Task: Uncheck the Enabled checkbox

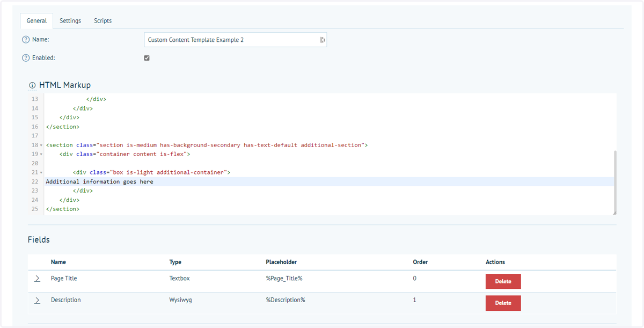Action: (147, 58)
